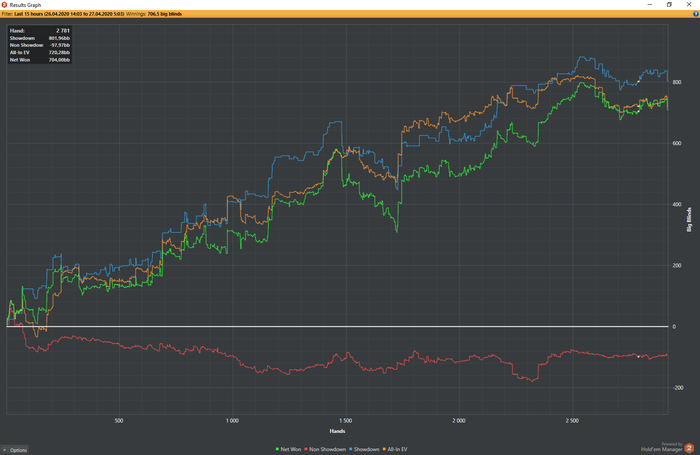Click the Hold'em Manager 2 logo
700x455 pixels.
click(689, 448)
